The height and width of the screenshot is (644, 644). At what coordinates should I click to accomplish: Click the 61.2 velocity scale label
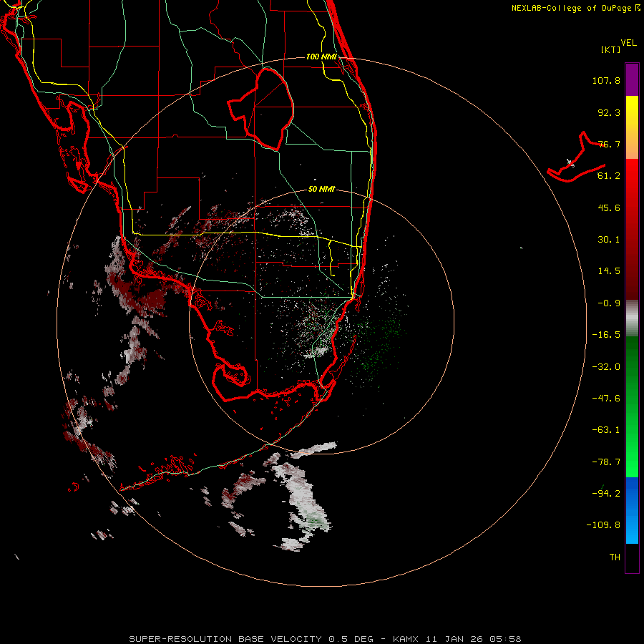[x=609, y=176]
